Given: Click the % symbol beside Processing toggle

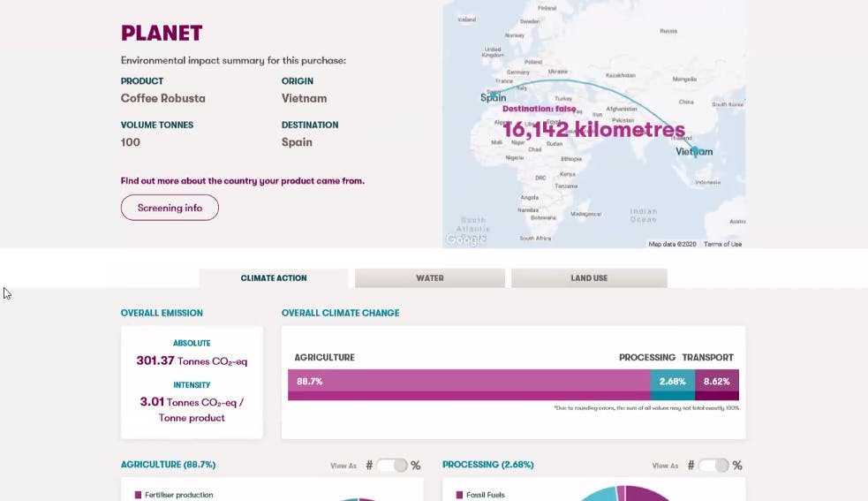Looking at the screenshot, I should [x=737, y=466].
